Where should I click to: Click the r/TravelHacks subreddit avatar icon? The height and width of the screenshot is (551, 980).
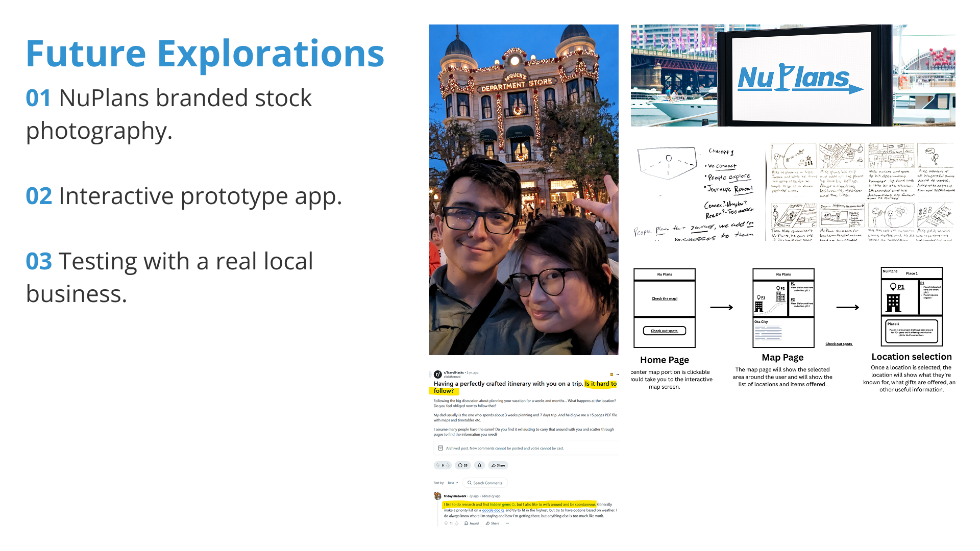(x=438, y=374)
